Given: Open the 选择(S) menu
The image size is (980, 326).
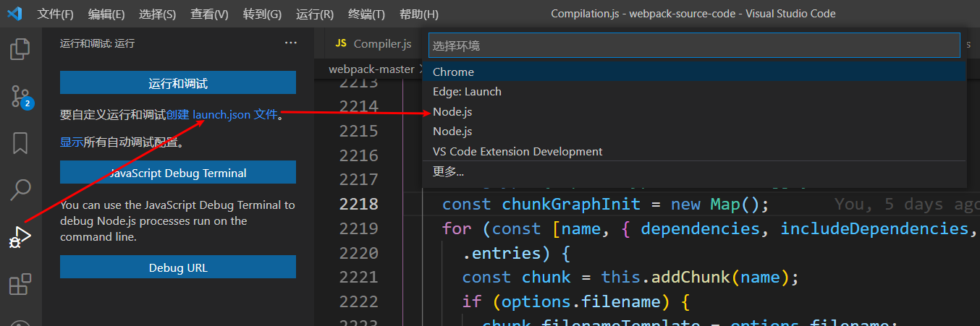Looking at the screenshot, I should pos(157,14).
